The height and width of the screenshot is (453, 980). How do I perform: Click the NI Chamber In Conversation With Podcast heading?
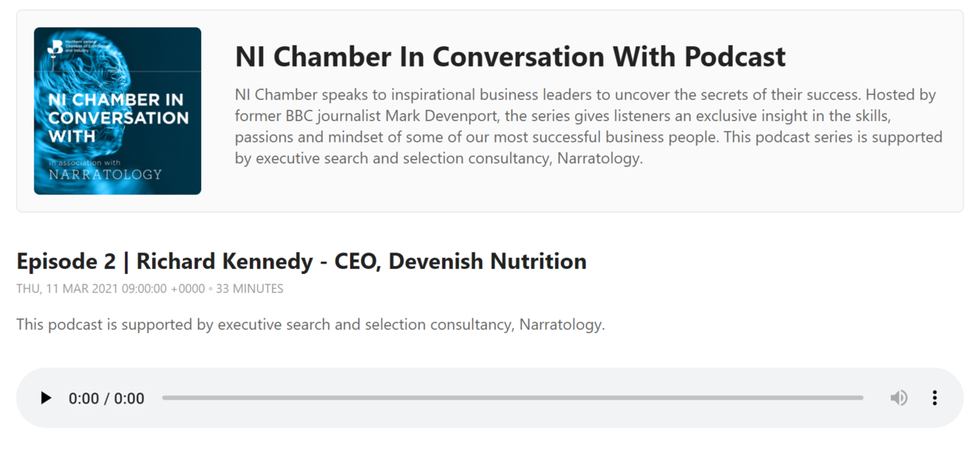pyautogui.click(x=510, y=57)
